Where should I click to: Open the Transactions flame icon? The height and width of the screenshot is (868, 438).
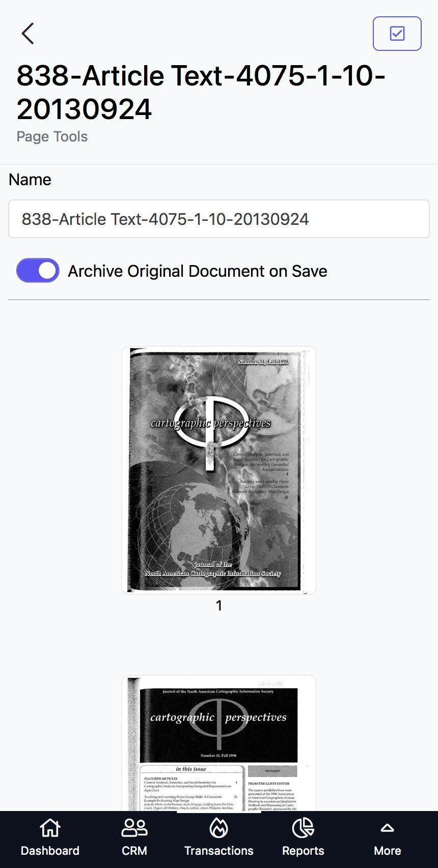pos(219,828)
